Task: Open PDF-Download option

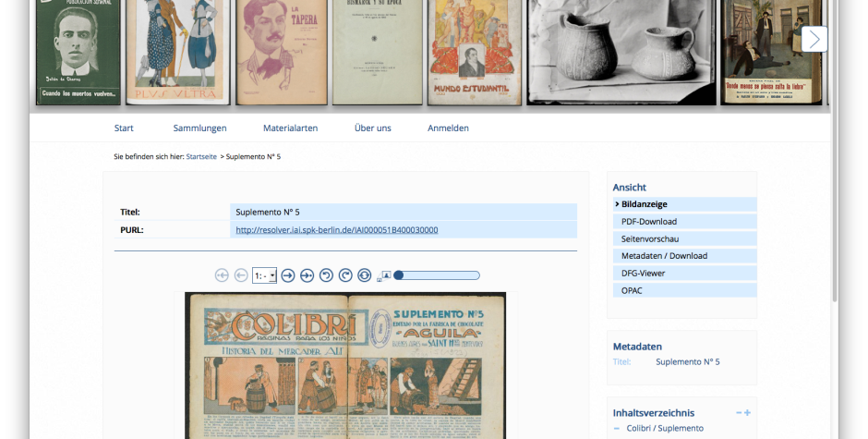Action: click(x=685, y=221)
